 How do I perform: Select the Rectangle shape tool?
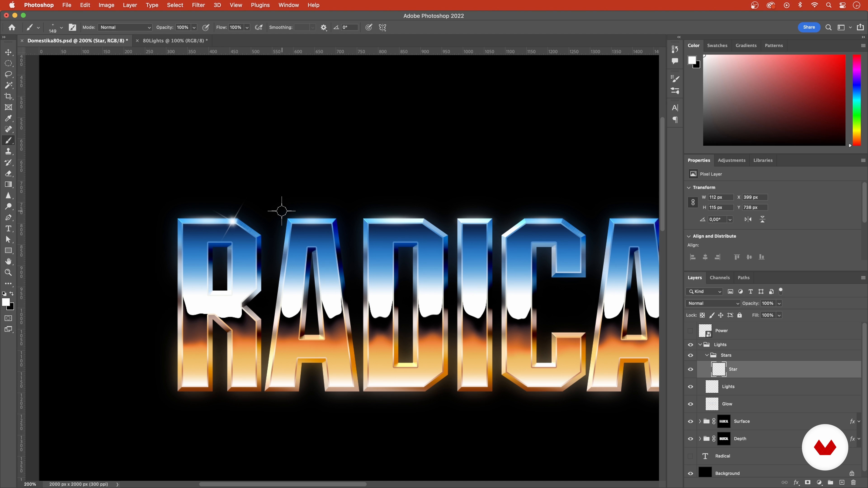point(8,251)
